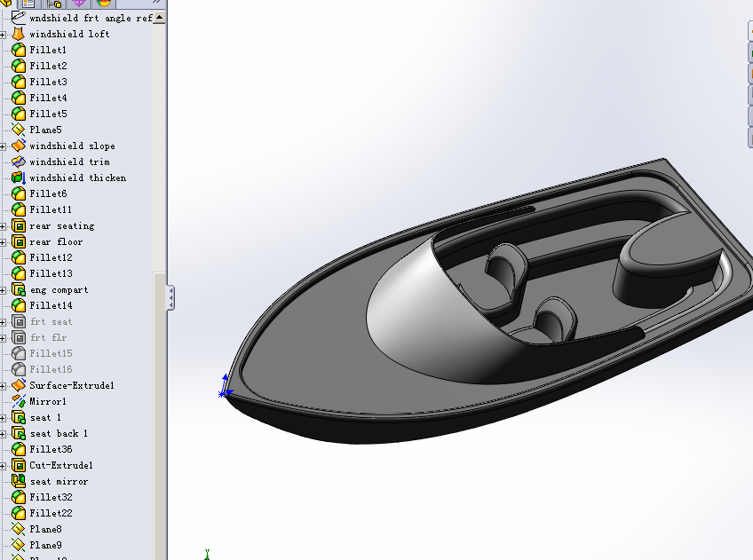Click the Cut-Extrude1 feature icon

(x=19, y=465)
